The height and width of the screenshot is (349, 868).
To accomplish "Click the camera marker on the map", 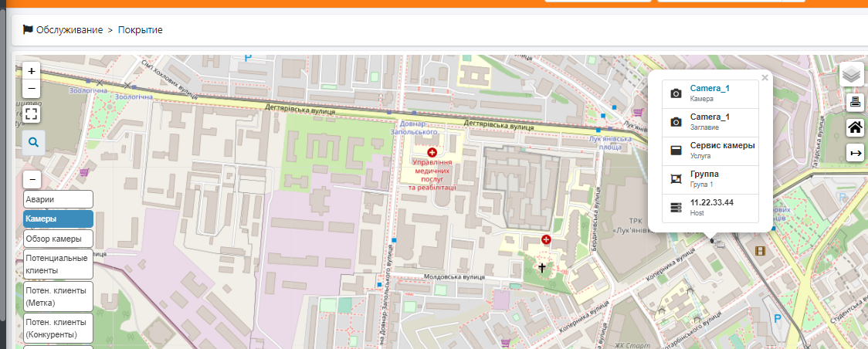I will pos(717,242).
